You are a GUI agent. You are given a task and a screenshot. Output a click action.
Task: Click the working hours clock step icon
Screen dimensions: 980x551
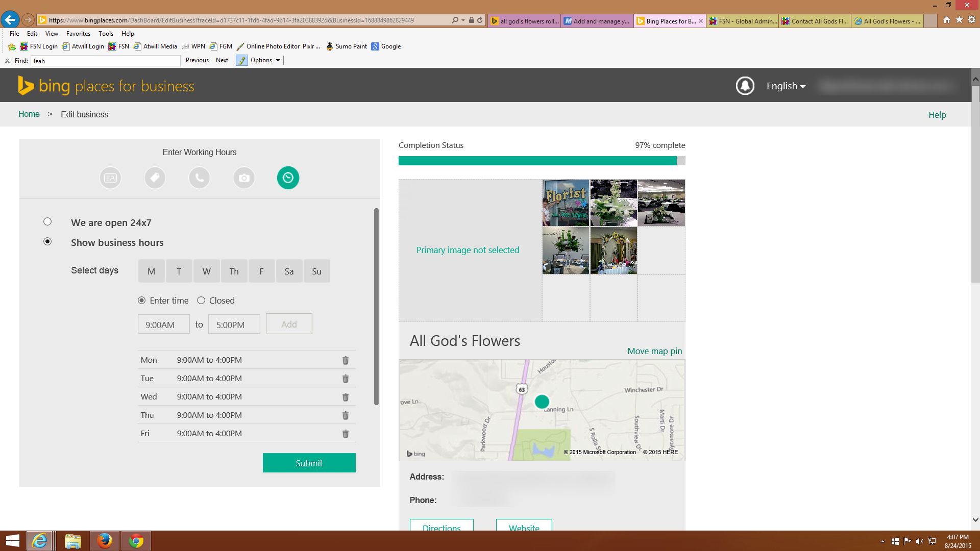point(288,178)
